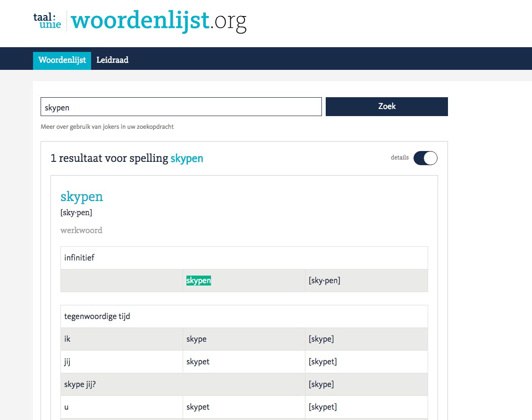Viewport: 532px width, 420px height.
Task: Click the Zoek button
Action: click(387, 107)
